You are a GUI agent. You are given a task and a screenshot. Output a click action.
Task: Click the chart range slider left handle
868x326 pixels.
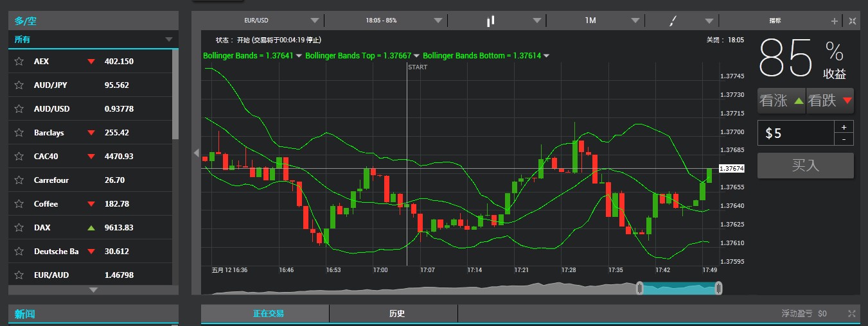pos(639,288)
